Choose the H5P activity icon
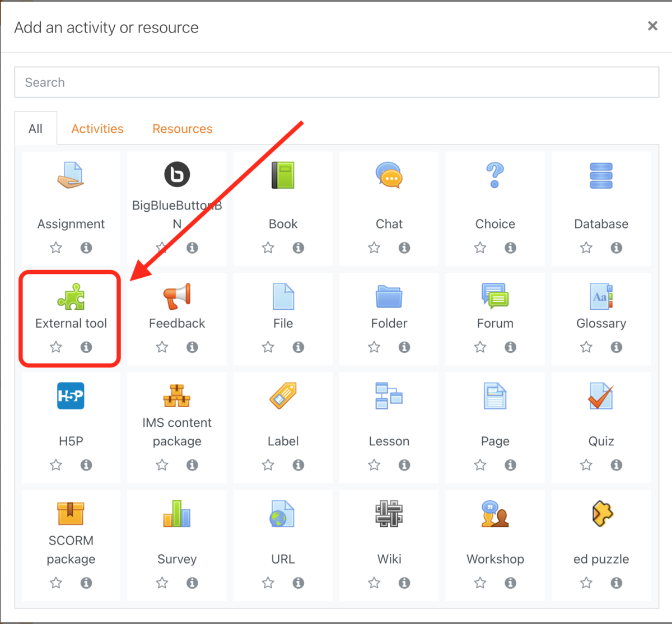The width and height of the screenshot is (672, 624). click(71, 396)
